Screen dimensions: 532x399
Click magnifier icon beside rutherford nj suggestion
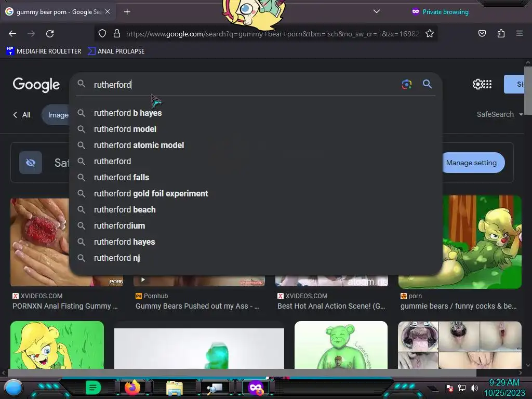81,258
